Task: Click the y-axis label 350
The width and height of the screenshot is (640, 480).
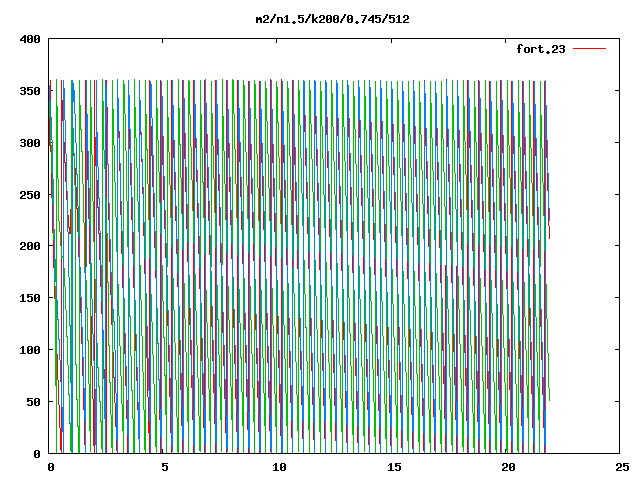Action: 30,91
